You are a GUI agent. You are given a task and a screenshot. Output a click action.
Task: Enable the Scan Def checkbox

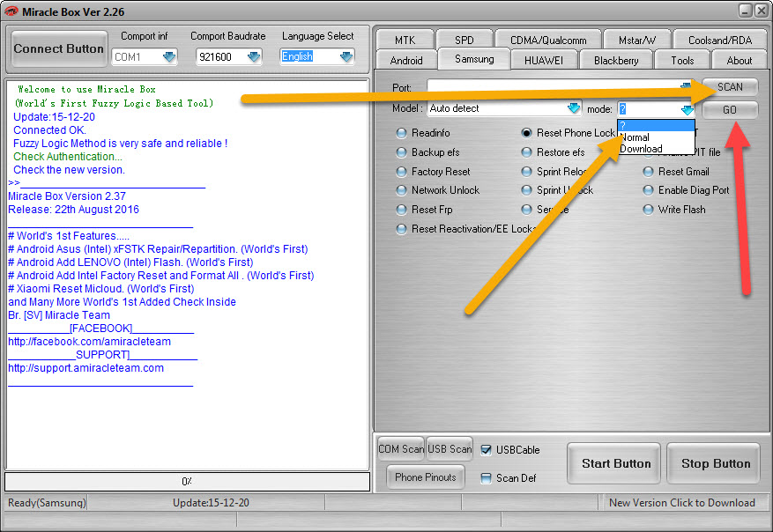click(486, 477)
